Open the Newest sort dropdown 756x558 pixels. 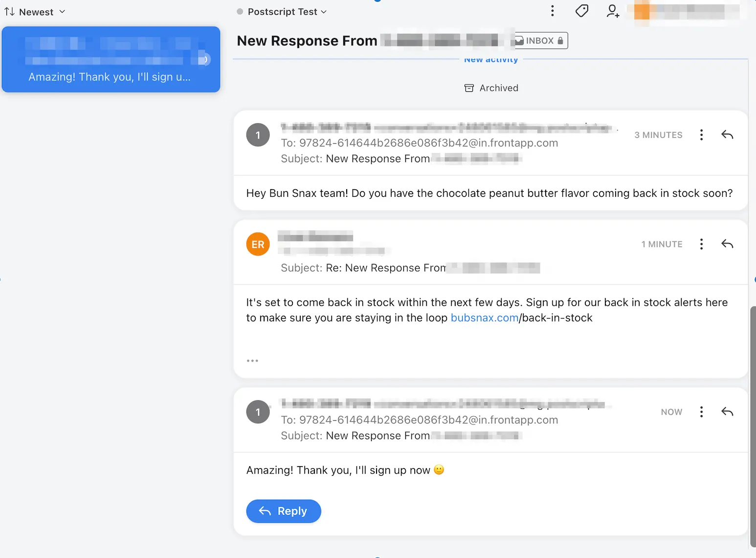pos(62,11)
